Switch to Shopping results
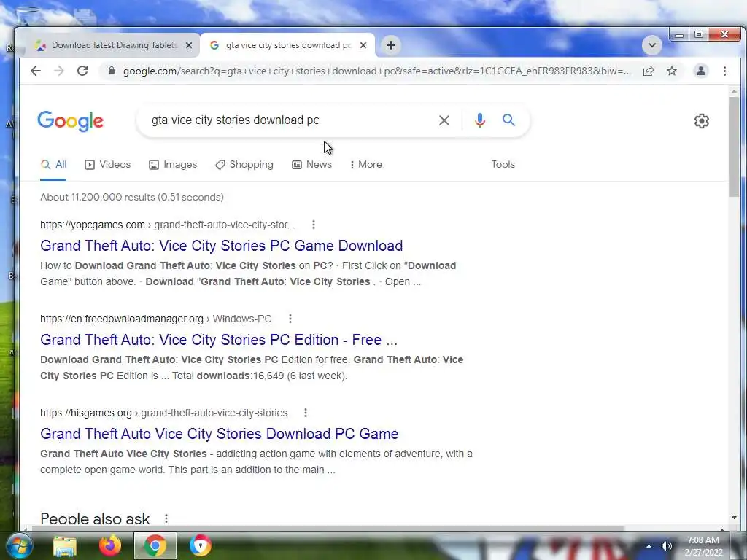The height and width of the screenshot is (560, 747). pyautogui.click(x=244, y=164)
